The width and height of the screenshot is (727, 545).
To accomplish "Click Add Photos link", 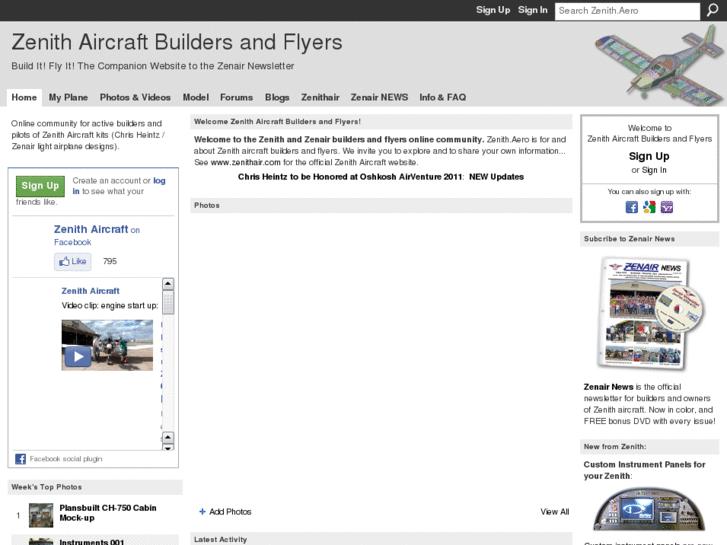I will (230, 512).
